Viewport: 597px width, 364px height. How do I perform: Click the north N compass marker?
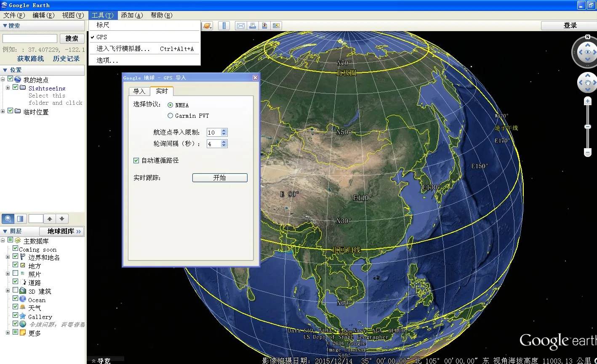(x=587, y=37)
